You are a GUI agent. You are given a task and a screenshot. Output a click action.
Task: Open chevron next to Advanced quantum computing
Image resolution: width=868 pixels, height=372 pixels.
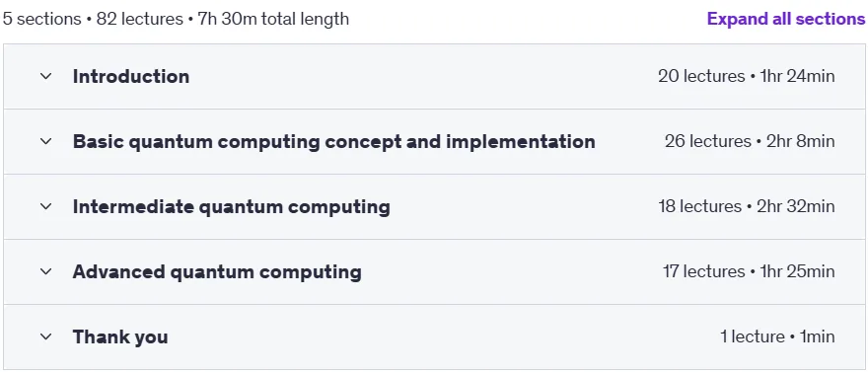pos(46,271)
